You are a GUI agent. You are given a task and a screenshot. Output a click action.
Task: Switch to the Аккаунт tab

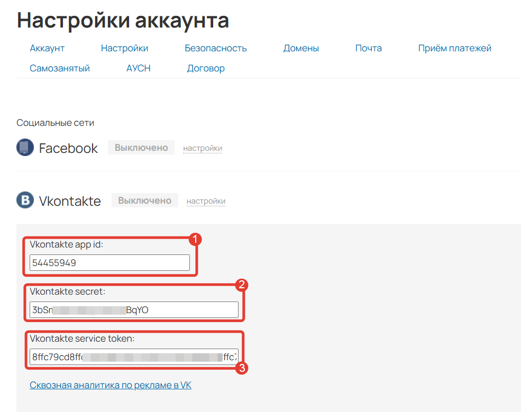pyautogui.click(x=47, y=48)
